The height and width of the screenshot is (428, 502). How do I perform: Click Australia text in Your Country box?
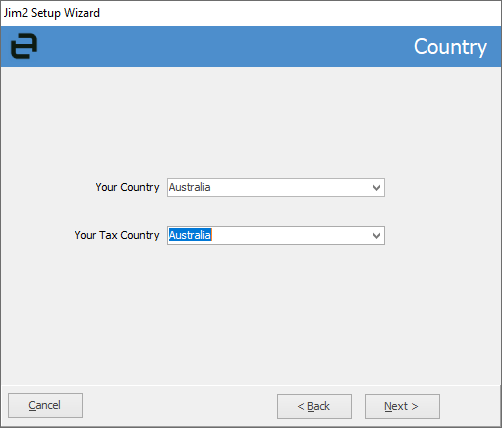tap(189, 187)
